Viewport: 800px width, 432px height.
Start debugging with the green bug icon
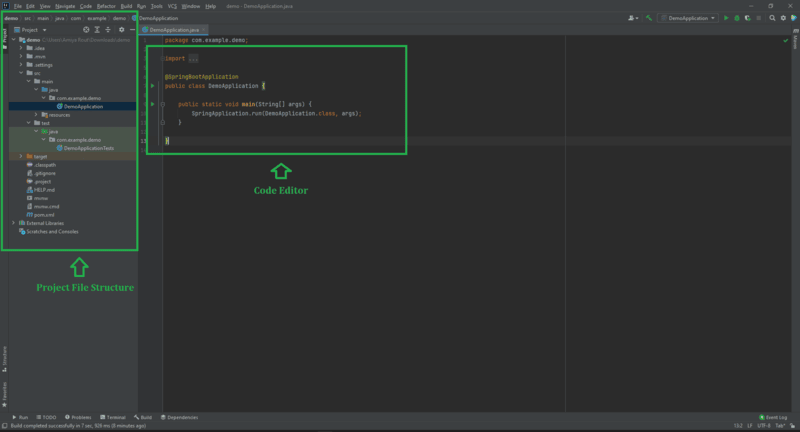[x=737, y=18]
